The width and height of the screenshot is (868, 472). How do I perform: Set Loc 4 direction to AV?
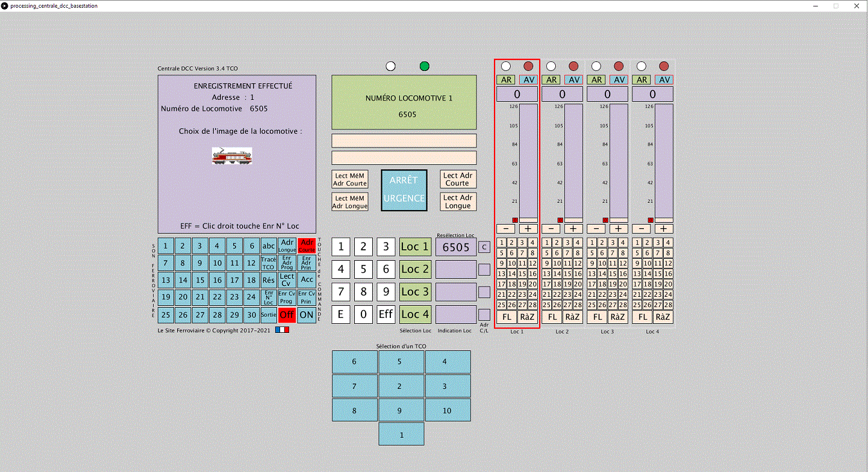coord(664,79)
